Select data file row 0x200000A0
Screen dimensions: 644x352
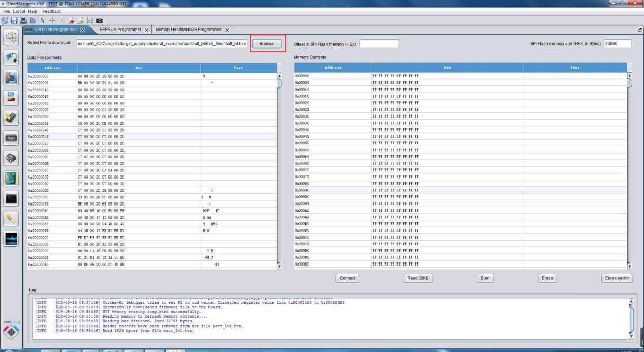pyautogui.click(x=151, y=210)
